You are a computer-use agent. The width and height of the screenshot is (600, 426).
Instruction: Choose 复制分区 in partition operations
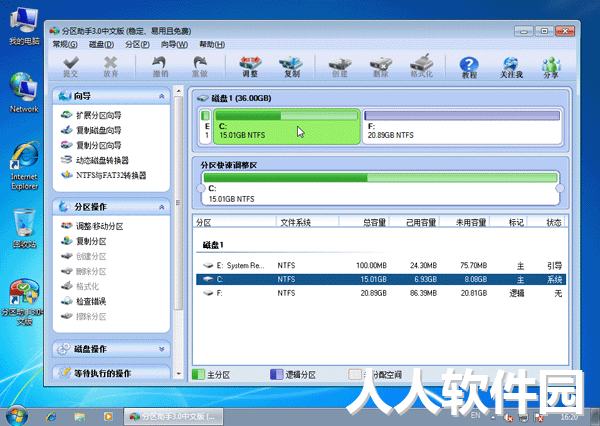coord(83,241)
